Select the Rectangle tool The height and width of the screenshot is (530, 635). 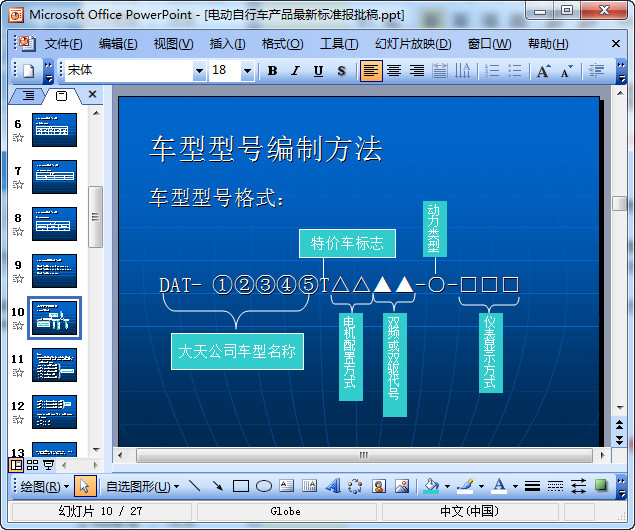point(241,486)
